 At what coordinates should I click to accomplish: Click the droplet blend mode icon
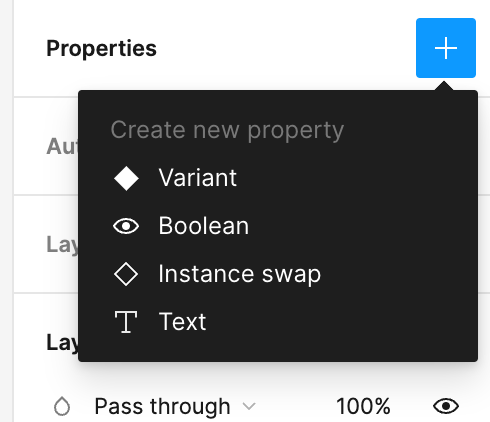[x=62, y=406]
